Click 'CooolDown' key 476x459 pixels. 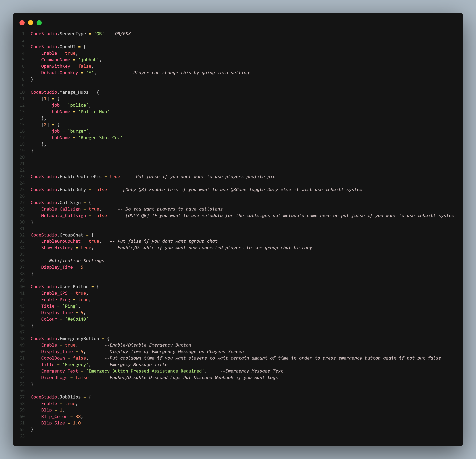tap(53, 358)
